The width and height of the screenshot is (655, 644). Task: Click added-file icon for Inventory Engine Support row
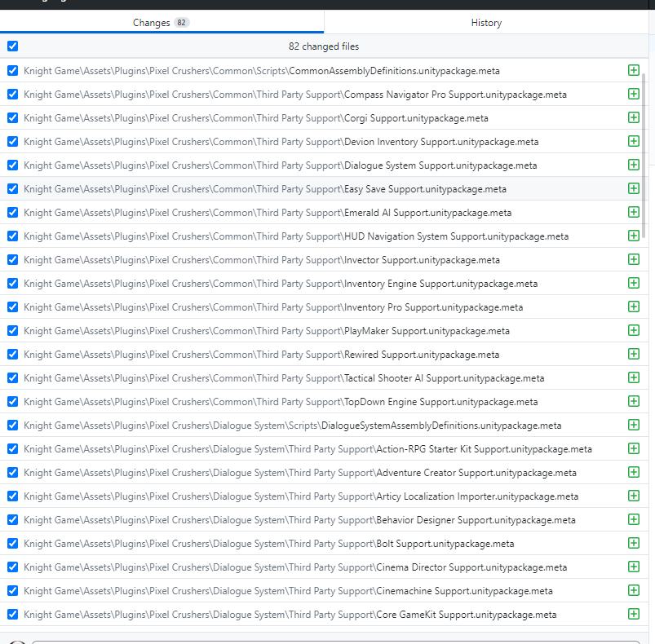[634, 283]
